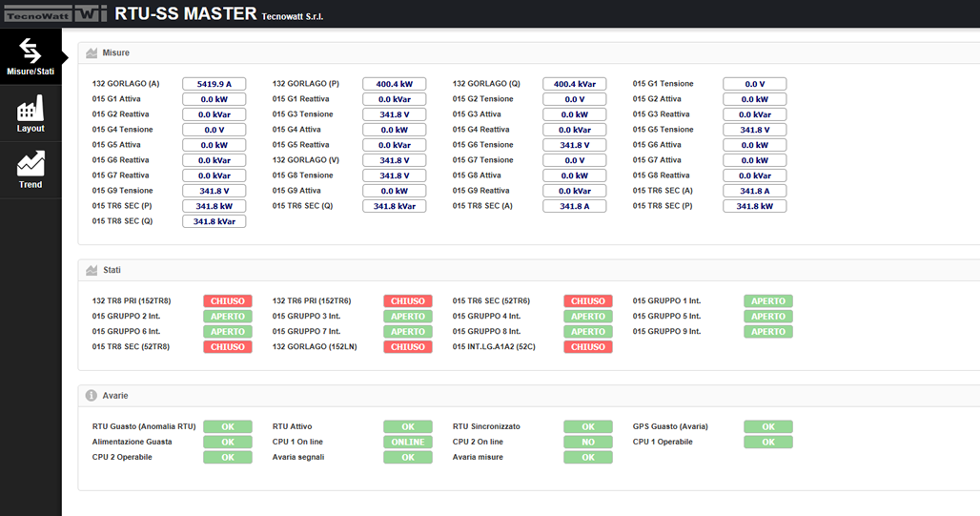Screen dimensions: 980x516
Task: Click the CHIUSO status of 132 GORLAGO (152LN)
Action: pyautogui.click(x=408, y=347)
